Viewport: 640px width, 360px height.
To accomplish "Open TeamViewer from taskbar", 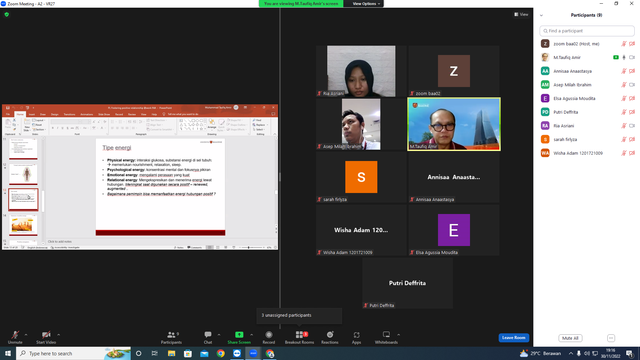I will click(x=237, y=353).
